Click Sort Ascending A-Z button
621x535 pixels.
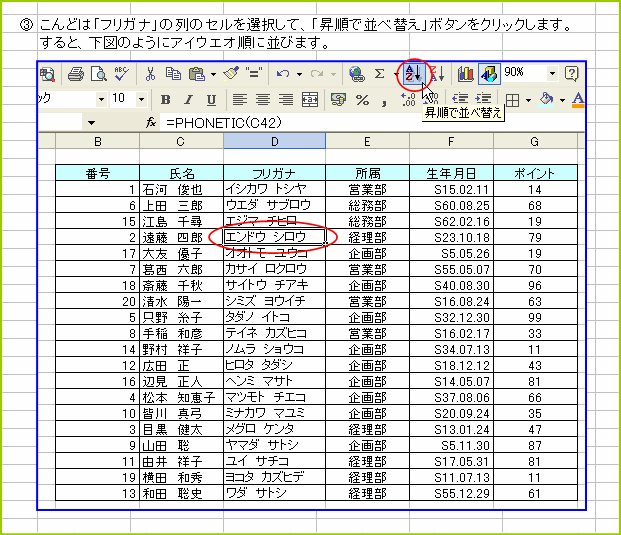click(x=413, y=74)
